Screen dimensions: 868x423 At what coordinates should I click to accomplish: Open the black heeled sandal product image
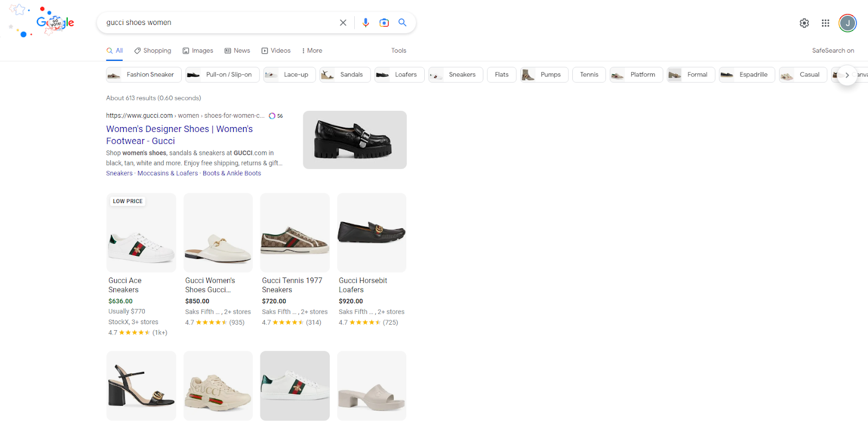[141, 386]
